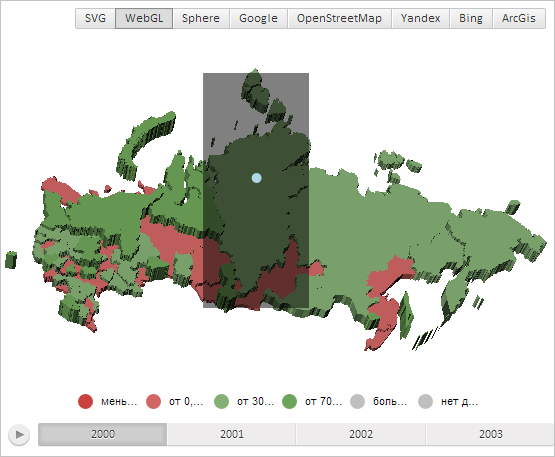Go to year 2003 on timeline
Viewport: 555px width, 457px height.
[x=490, y=434]
